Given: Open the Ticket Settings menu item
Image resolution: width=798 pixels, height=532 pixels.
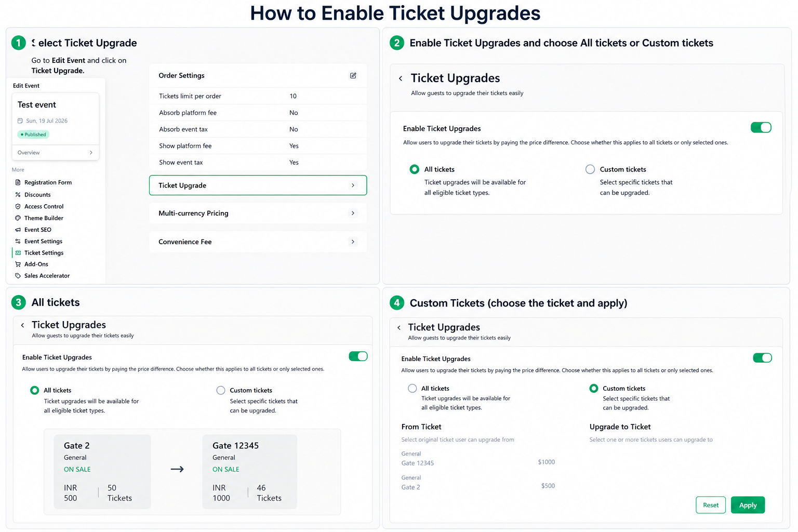Looking at the screenshot, I should pos(44,253).
